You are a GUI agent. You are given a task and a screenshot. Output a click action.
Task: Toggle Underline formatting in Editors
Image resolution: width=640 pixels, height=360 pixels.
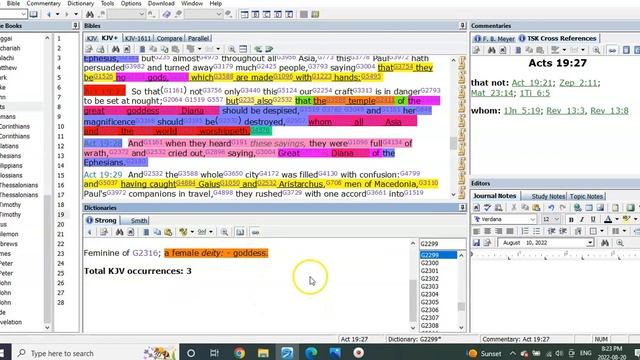(x=593, y=220)
